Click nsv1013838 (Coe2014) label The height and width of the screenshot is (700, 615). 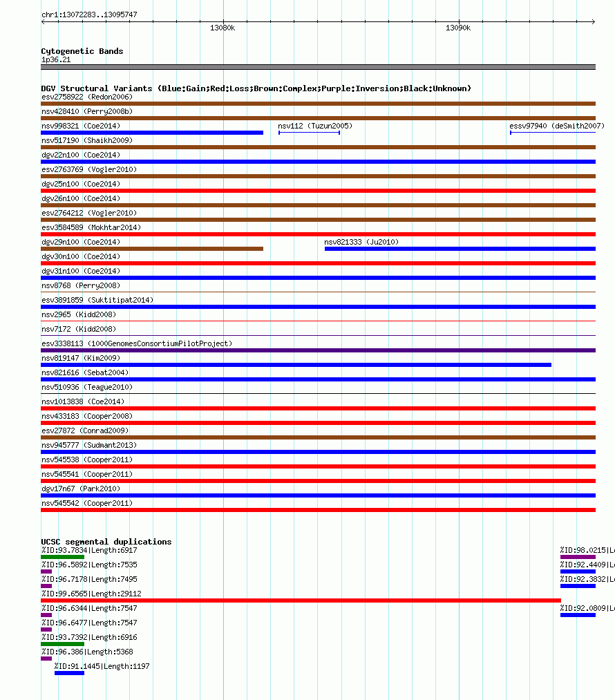click(x=83, y=401)
